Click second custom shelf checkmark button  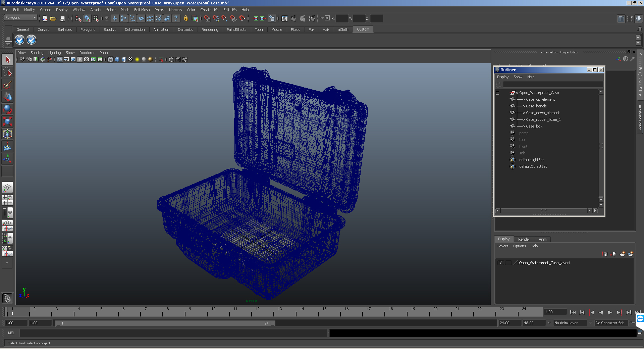click(31, 40)
